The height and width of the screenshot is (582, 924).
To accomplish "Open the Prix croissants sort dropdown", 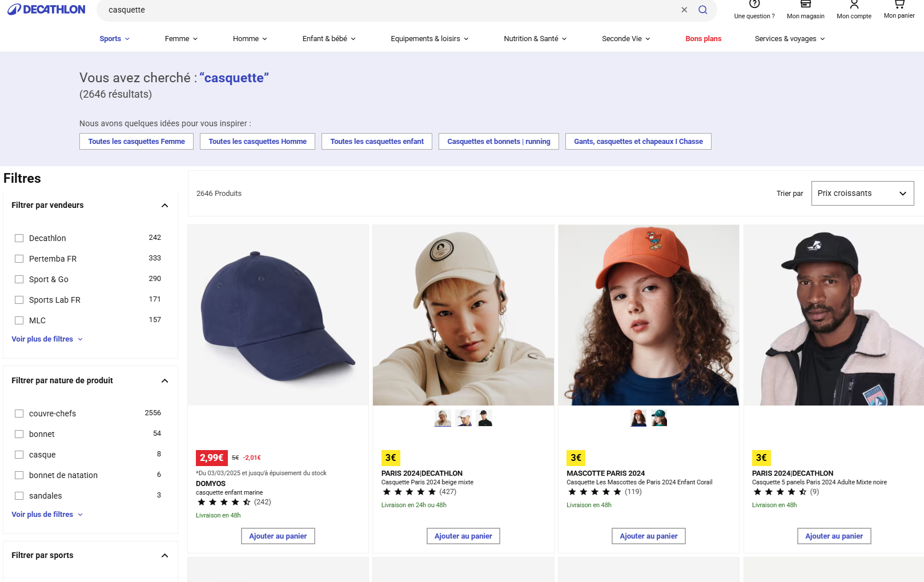I will [862, 193].
